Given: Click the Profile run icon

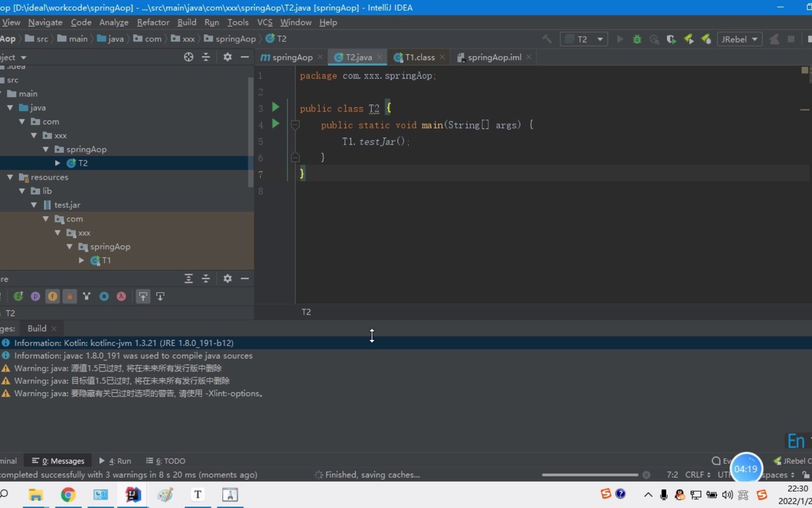Looking at the screenshot, I should click(654, 39).
